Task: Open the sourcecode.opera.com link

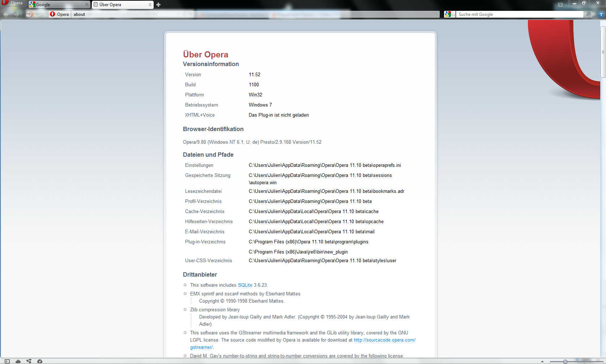Action: 385,340
